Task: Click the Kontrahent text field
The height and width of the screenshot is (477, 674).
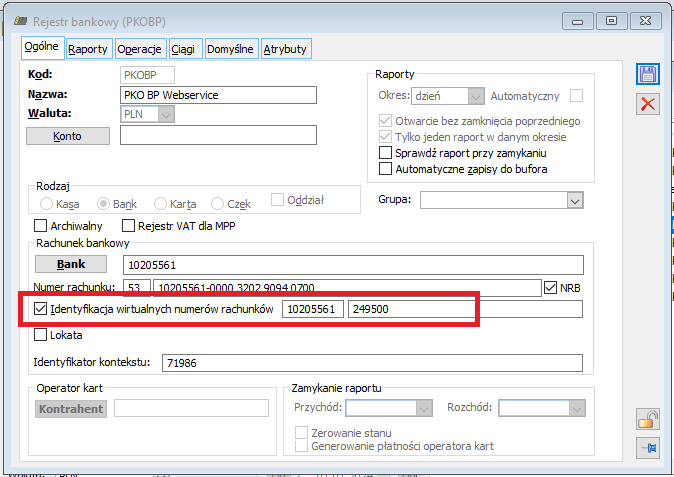Action: (191, 408)
